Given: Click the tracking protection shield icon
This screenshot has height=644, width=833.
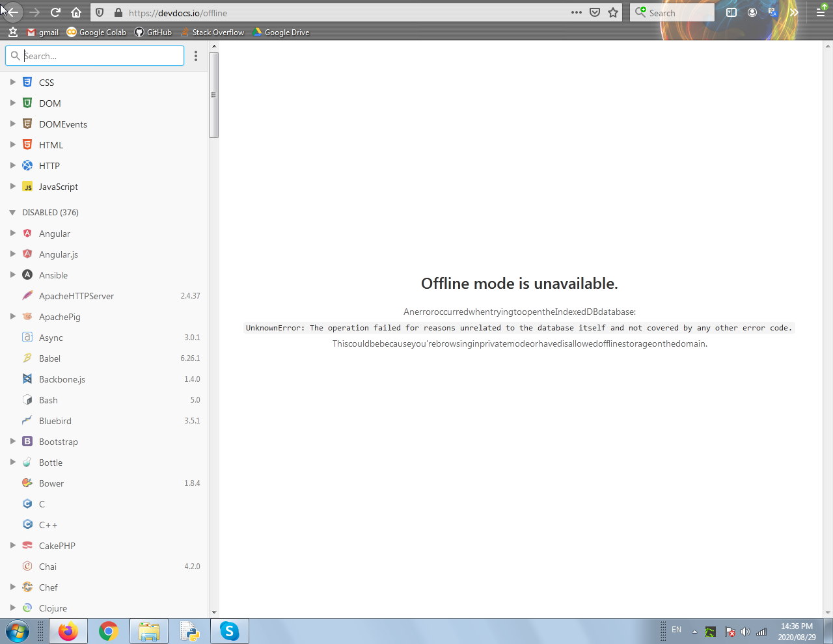Looking at the screenshot, I should coord(99,12).
